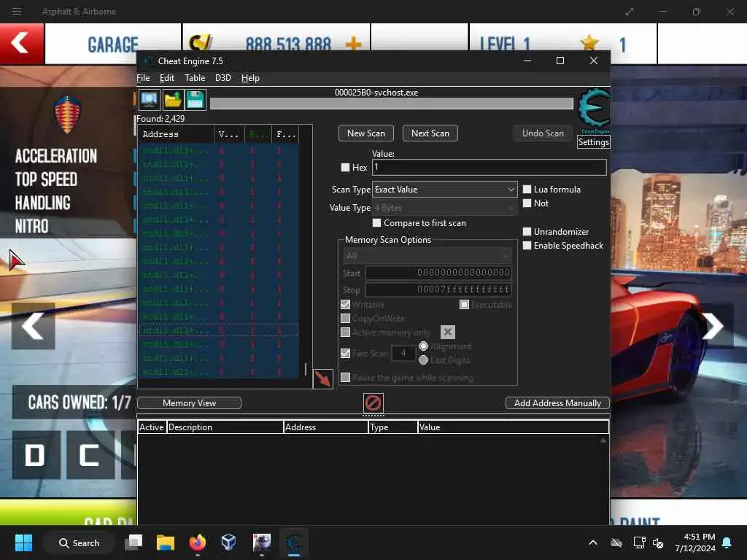The image size is (747, 560).
Task: Open the Help menu
Action: [250, 77]
